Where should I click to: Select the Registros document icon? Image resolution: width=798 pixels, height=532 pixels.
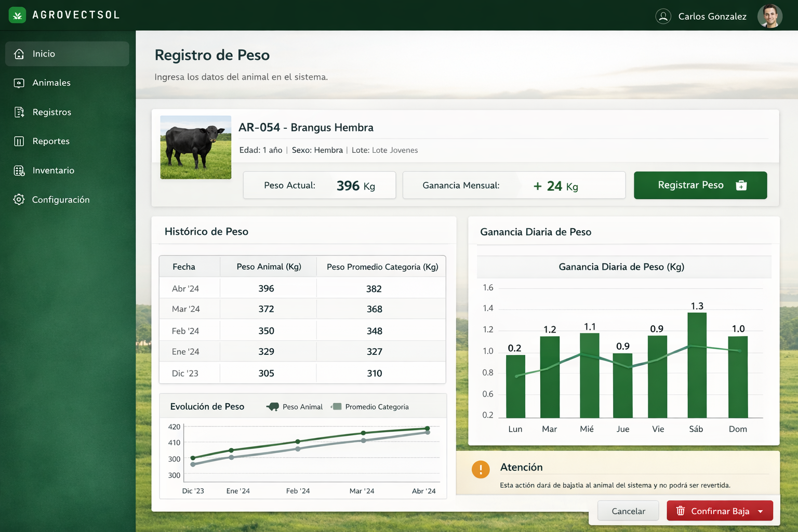coord(19,112)
